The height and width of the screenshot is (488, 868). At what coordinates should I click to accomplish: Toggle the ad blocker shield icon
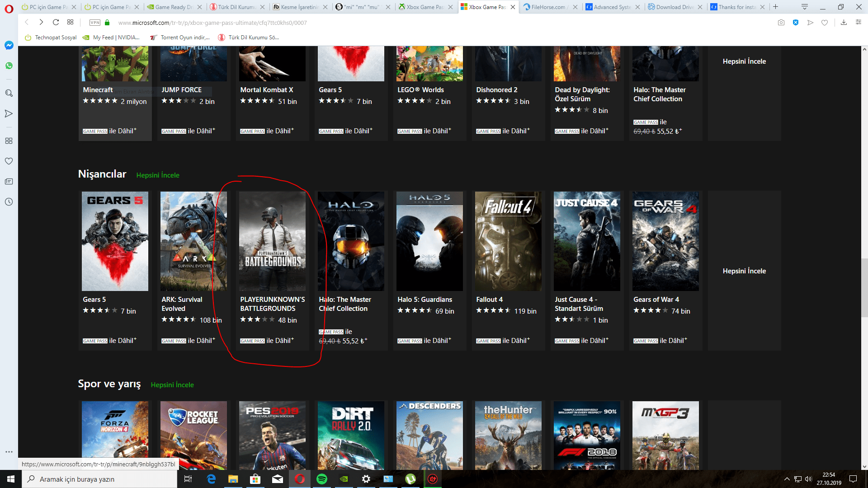coord(796,23)
